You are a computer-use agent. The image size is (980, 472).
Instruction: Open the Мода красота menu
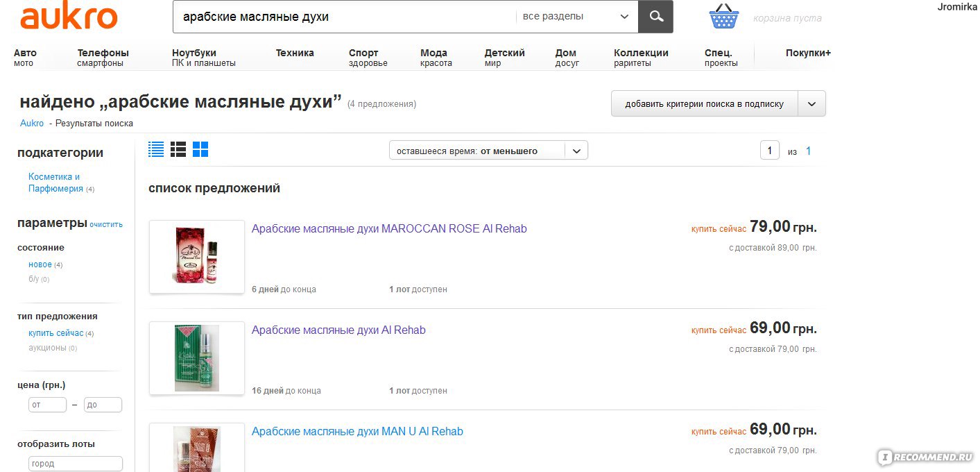point(436,58)
